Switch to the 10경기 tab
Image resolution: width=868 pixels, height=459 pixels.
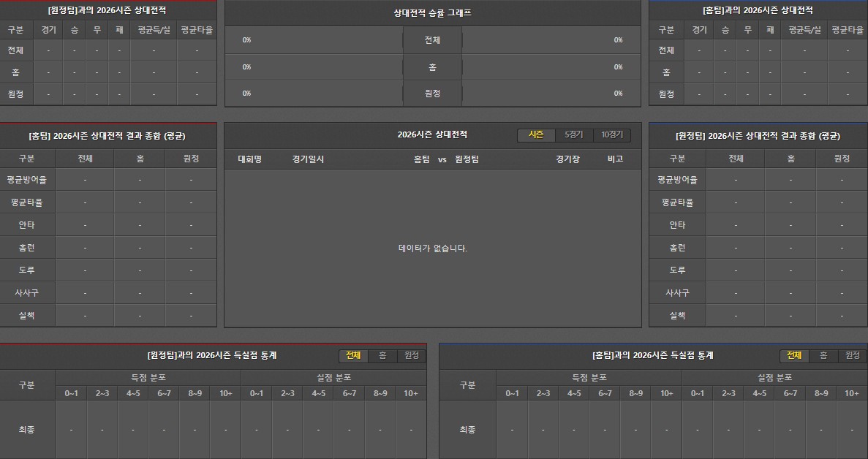tap(612, 135)
